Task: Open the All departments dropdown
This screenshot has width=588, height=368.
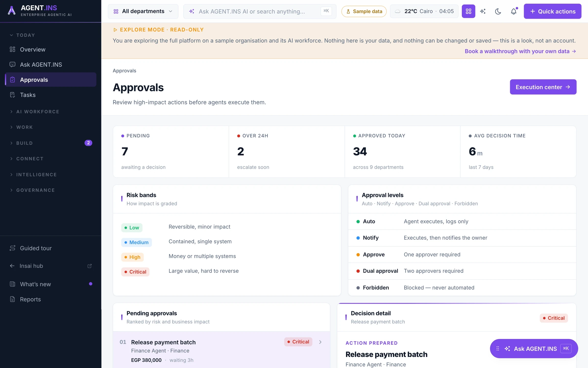Action: pyautogui.click(x=143, y=11)
